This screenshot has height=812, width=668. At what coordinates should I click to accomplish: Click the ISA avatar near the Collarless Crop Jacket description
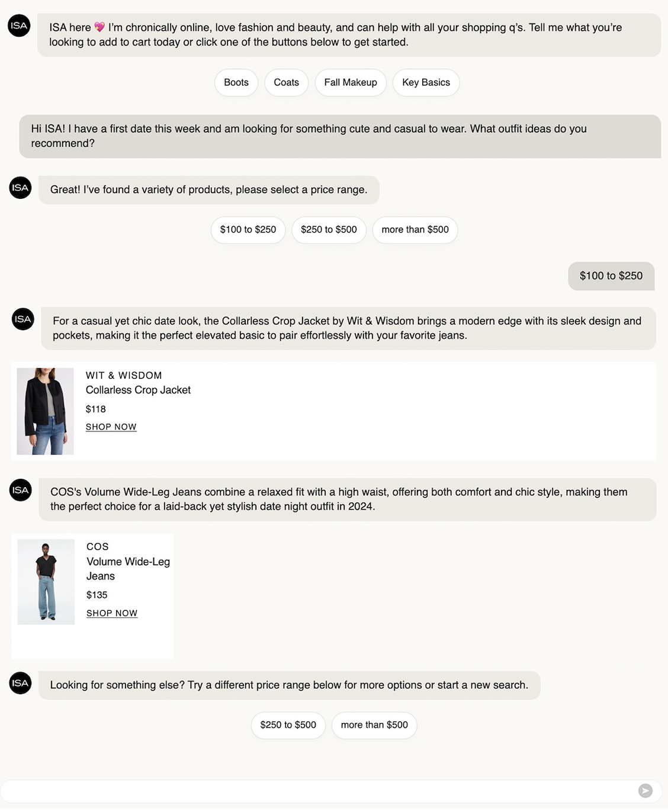(23, 318)
